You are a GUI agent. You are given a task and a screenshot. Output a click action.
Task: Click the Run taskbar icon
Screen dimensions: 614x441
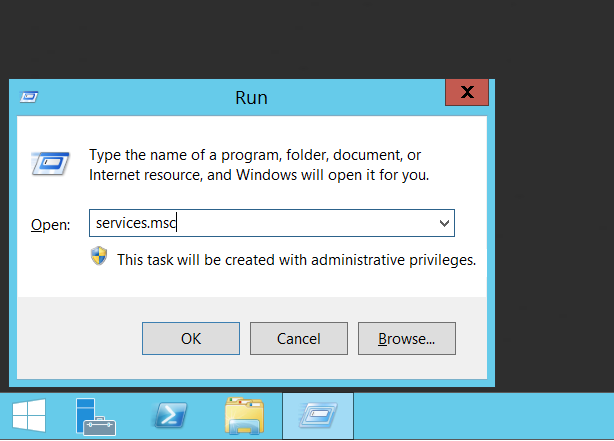tap(318, 416)
